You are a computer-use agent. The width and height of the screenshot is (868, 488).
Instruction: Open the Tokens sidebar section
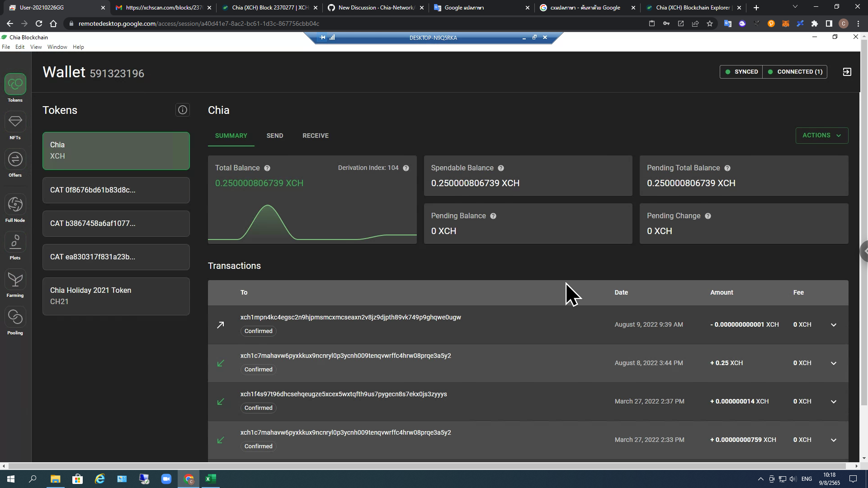click(x=15, y=88)
